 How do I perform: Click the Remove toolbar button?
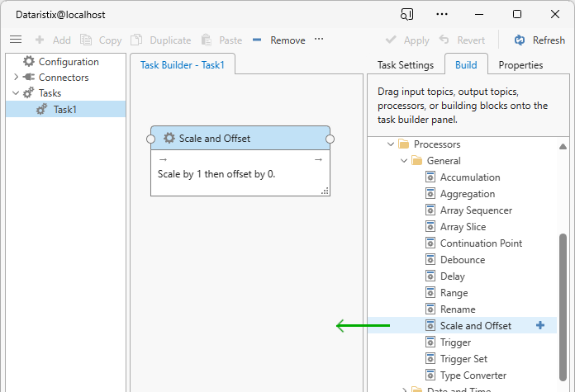coord(278,40)
